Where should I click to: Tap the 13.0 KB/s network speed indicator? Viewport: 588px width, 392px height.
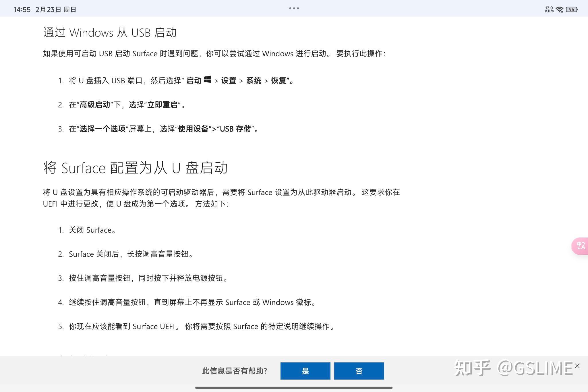tap(549, 9)
